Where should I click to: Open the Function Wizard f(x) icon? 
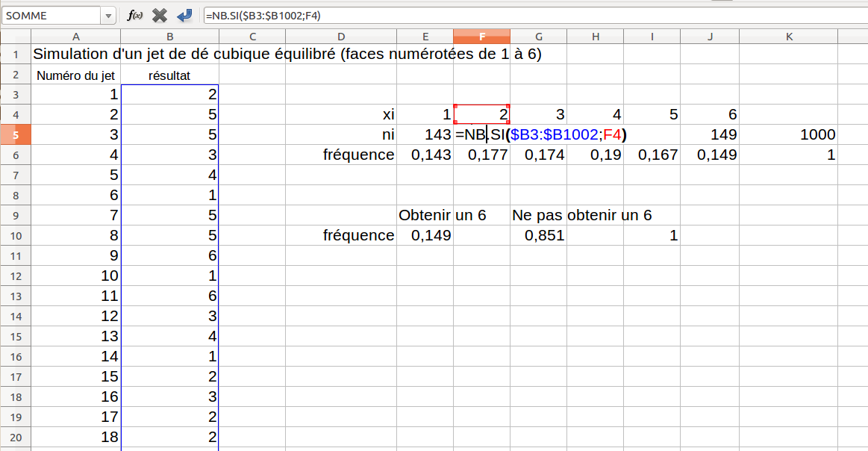135,16
